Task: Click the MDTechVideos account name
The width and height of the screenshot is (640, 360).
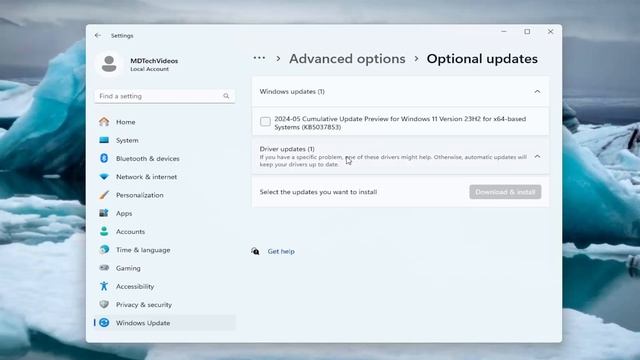Action: [x=154, y=61]
